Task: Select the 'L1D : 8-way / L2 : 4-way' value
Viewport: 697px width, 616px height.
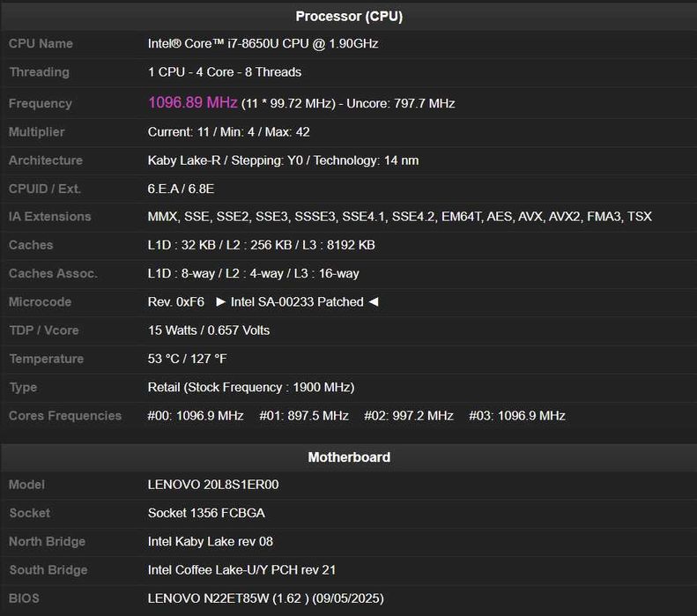Action: click(254, 273)
